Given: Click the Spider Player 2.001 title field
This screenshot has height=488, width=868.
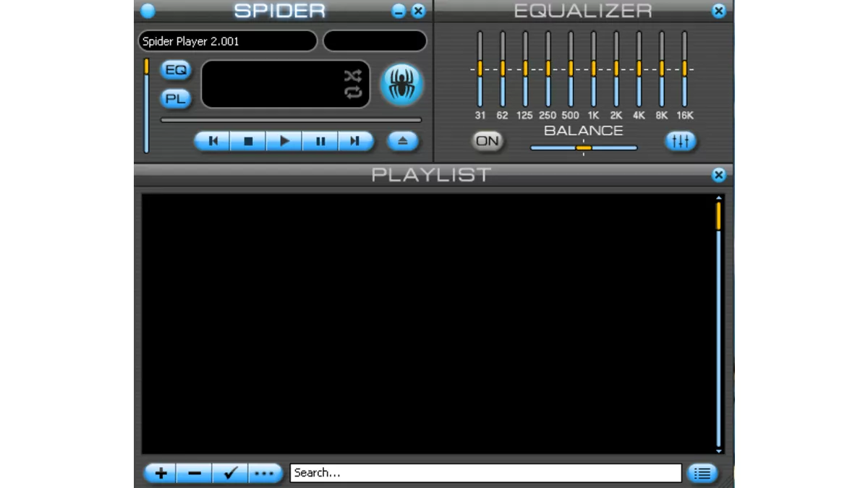Looking at the screenshot, I should coord(226,41).
